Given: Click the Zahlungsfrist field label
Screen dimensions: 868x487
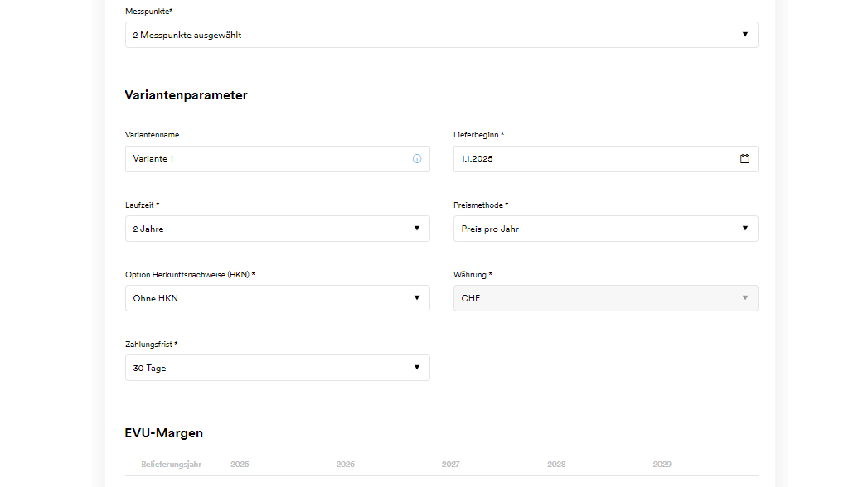Looking at the screenshot, I should click(151, 344).
